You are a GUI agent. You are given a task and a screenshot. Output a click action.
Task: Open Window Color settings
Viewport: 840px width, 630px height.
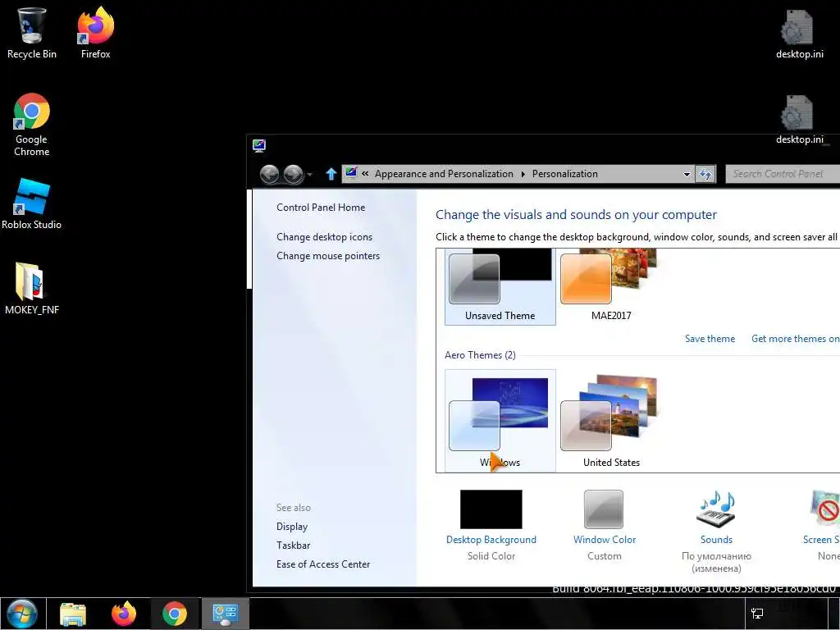click(605, 525)
